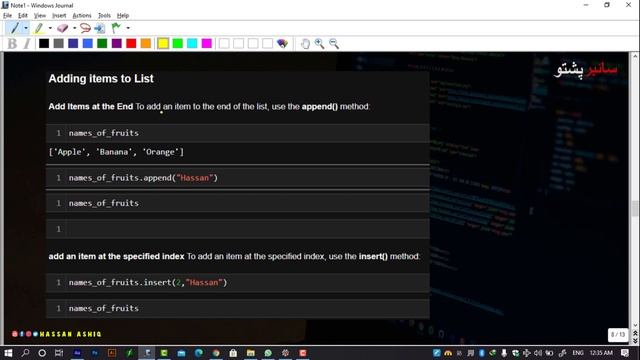Choose the dark blue pen color

coord(73,43)
